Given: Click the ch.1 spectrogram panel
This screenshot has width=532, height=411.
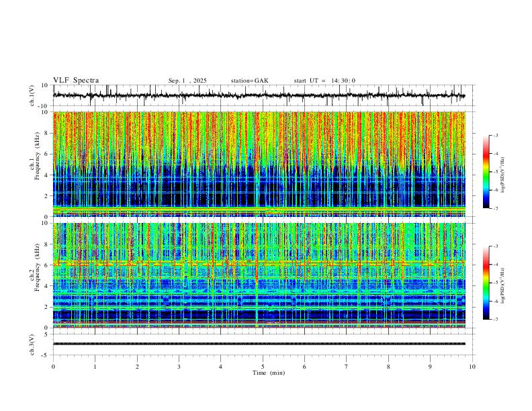Looking at the screenshot, I should [x=259, y=164].
